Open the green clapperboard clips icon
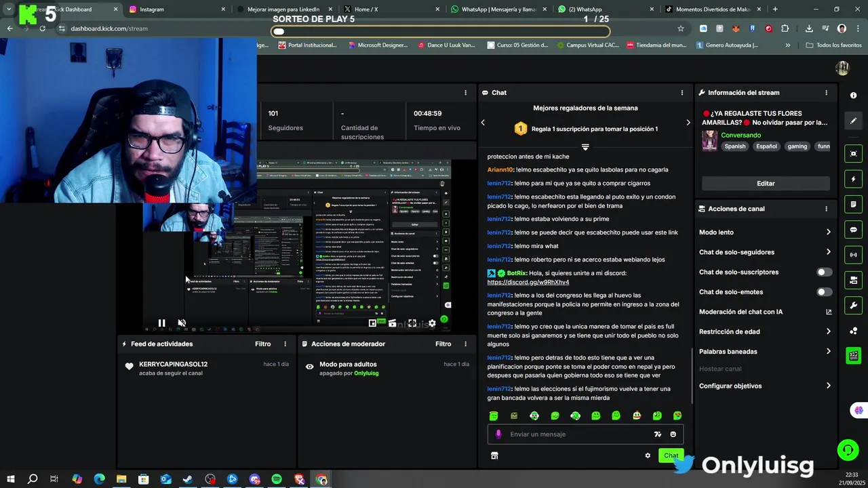Image resolution: width=868 pixels, height=488 pixels. [853, 356]
